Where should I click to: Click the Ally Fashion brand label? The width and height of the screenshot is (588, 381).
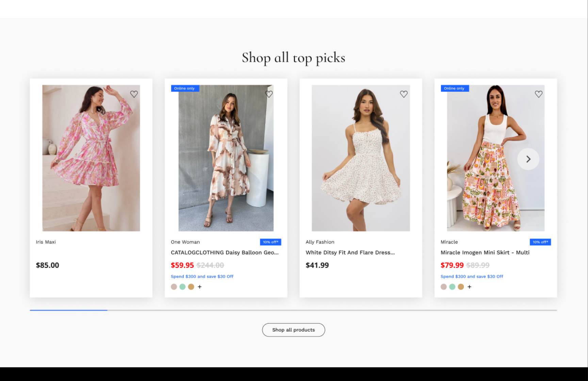point(320,242)
